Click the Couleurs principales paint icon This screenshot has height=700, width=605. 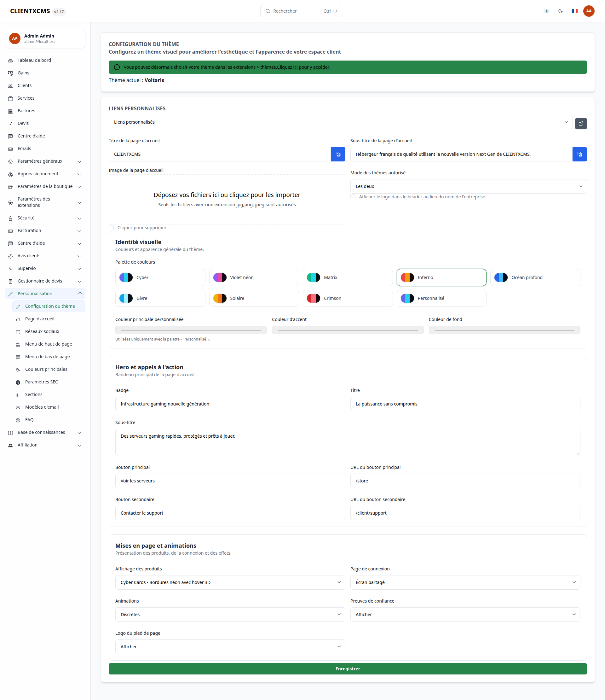18,370
